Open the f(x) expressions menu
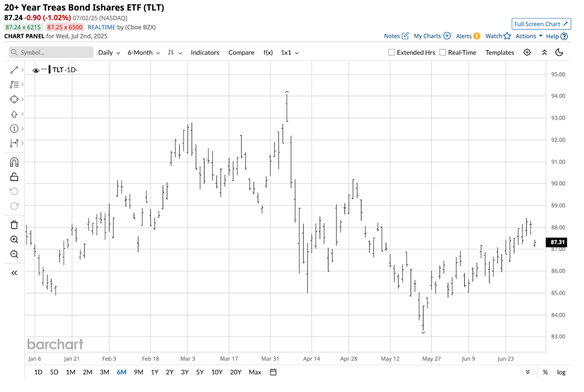Image resolution: width=584 pixels, height=392 pixels. coord(268,52)
